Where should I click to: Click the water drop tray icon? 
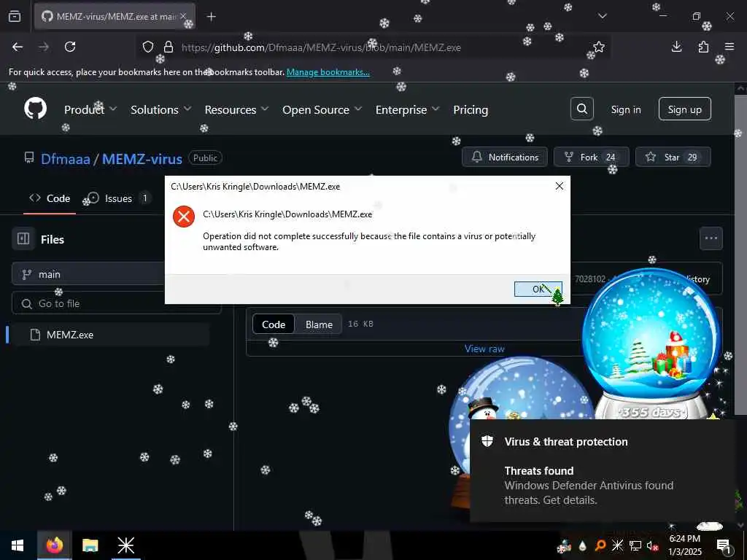582,545
